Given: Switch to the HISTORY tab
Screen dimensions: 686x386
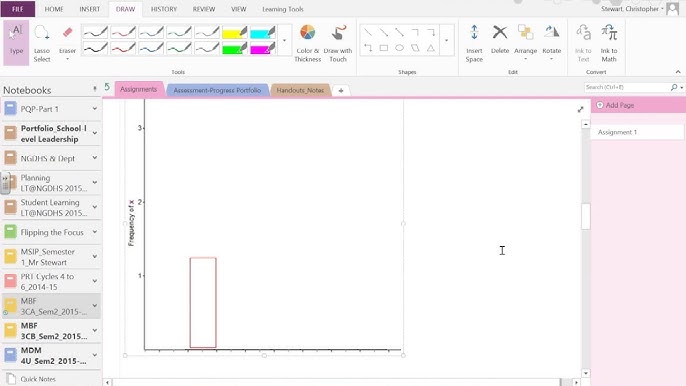Looking at the screenshot, I should pyautogui.click(x=164, y=9).
